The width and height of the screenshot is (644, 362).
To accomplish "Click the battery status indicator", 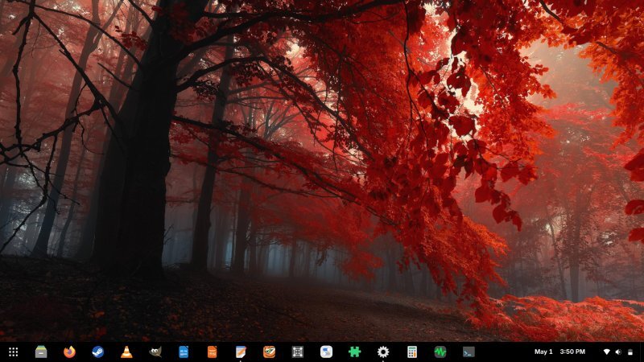I will [630, 352].
